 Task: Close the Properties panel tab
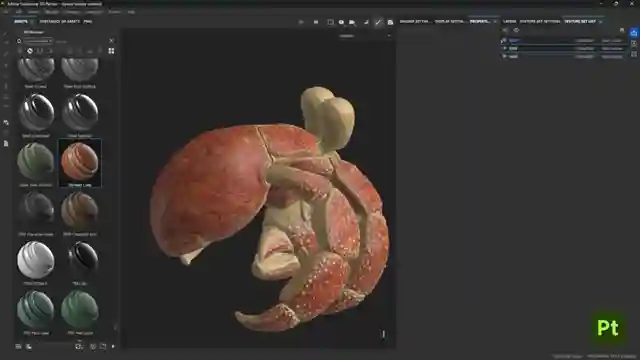click(x=495, y=21)
